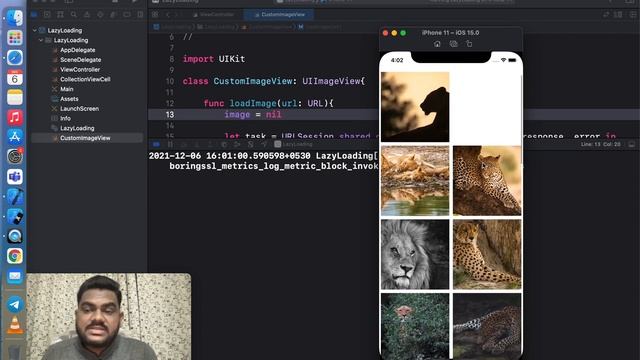Switch to the ViewController editor tab
The height and width of the screenshot is (360, 640).
tap(213, 15)
